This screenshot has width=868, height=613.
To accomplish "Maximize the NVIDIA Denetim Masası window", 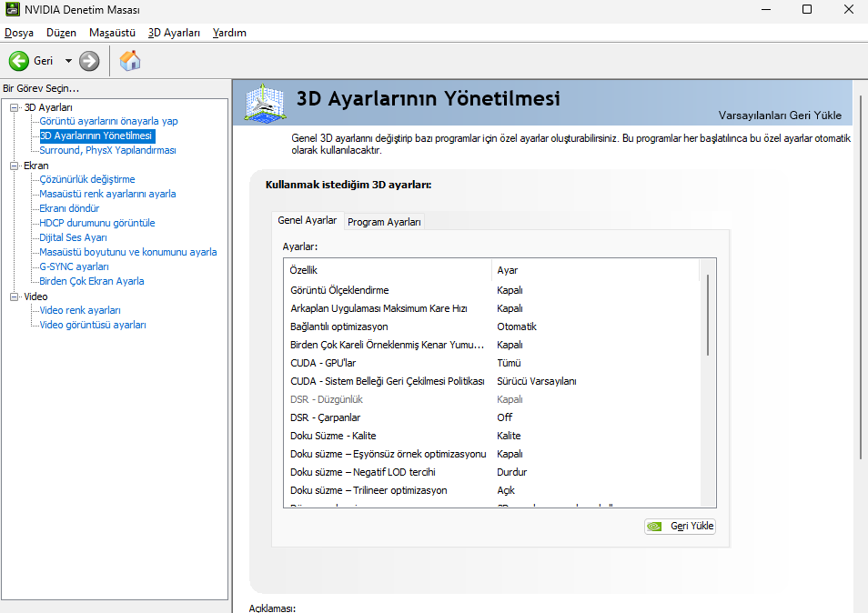I will [x=807, y=9].
